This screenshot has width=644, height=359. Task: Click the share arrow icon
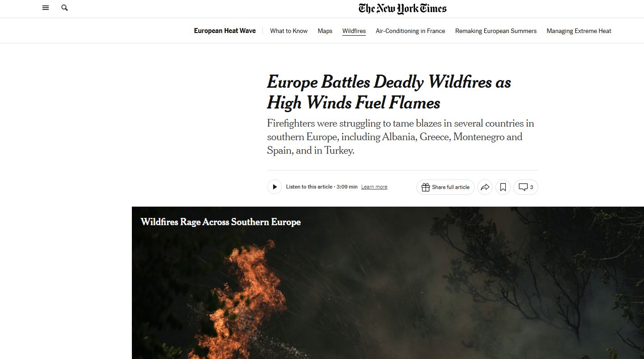tap(485, 187)
